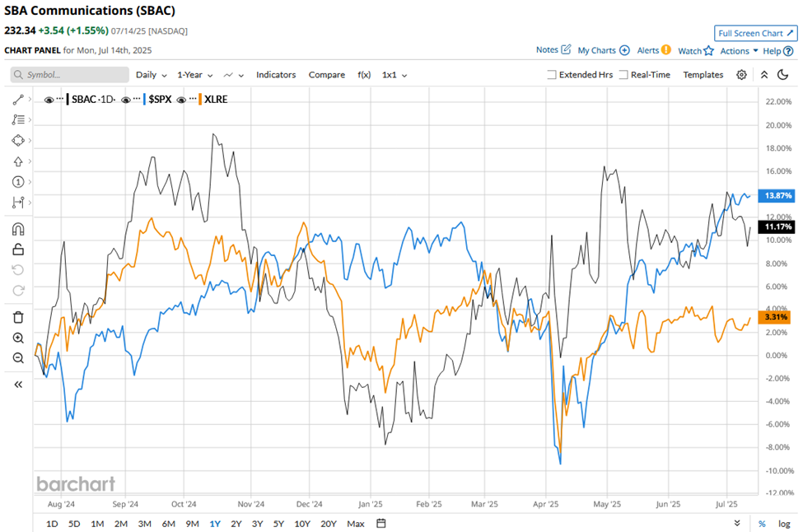
Task: Hide the SBAC series eye icon
Action: pyautogui.click(x=49, y=100)
